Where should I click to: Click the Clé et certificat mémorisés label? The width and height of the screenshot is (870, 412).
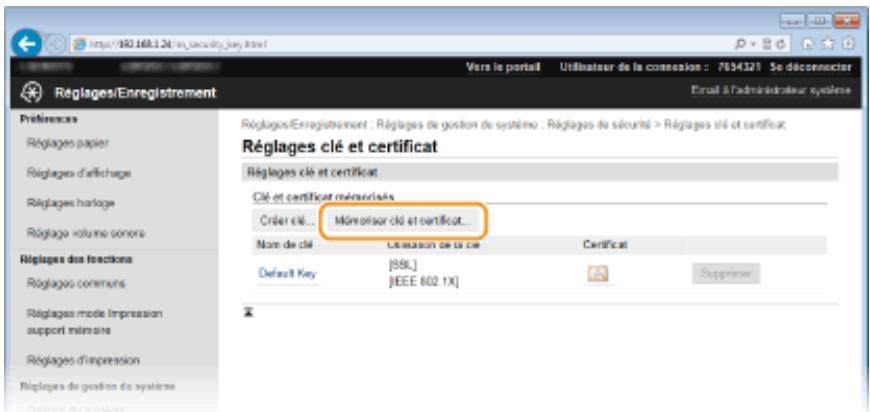click(323, 196)
